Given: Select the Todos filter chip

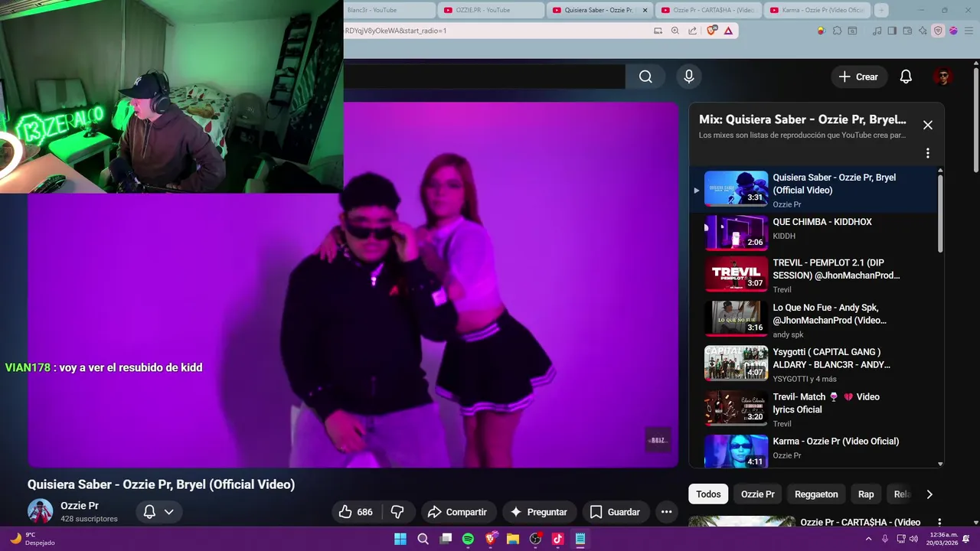Looking at the screenshot, I should pos(708,494).
